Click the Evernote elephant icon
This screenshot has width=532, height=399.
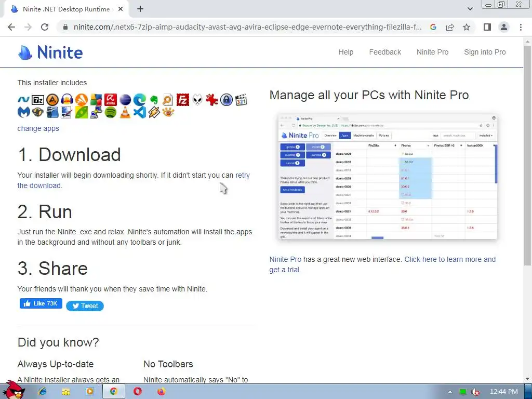click(154, 100)
